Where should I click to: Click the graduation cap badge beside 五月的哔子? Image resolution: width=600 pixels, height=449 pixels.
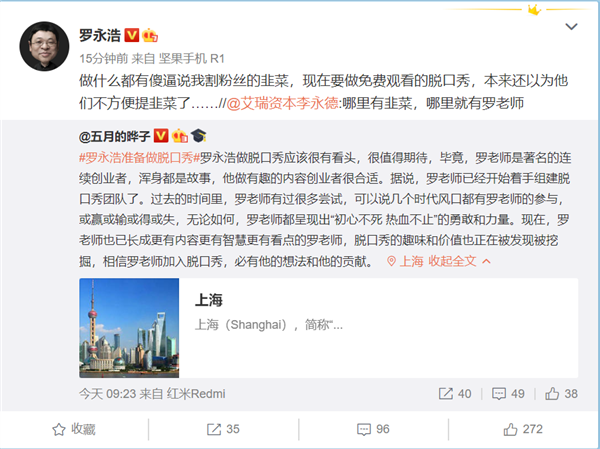tap(198, 136)
